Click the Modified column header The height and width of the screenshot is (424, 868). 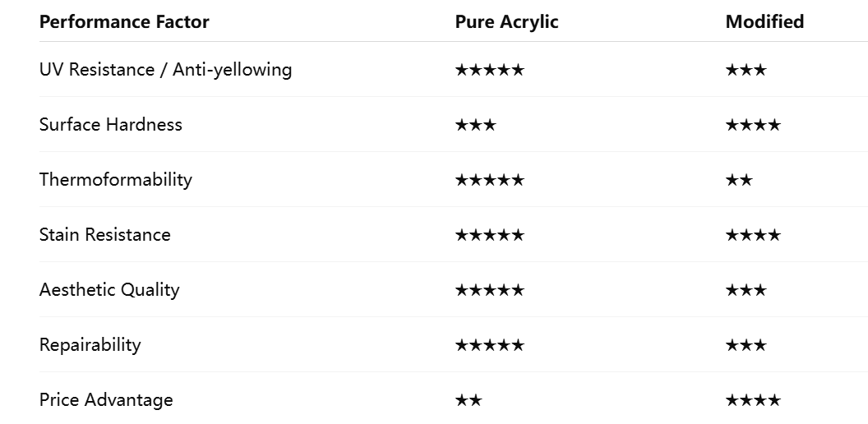coord(764,22)
